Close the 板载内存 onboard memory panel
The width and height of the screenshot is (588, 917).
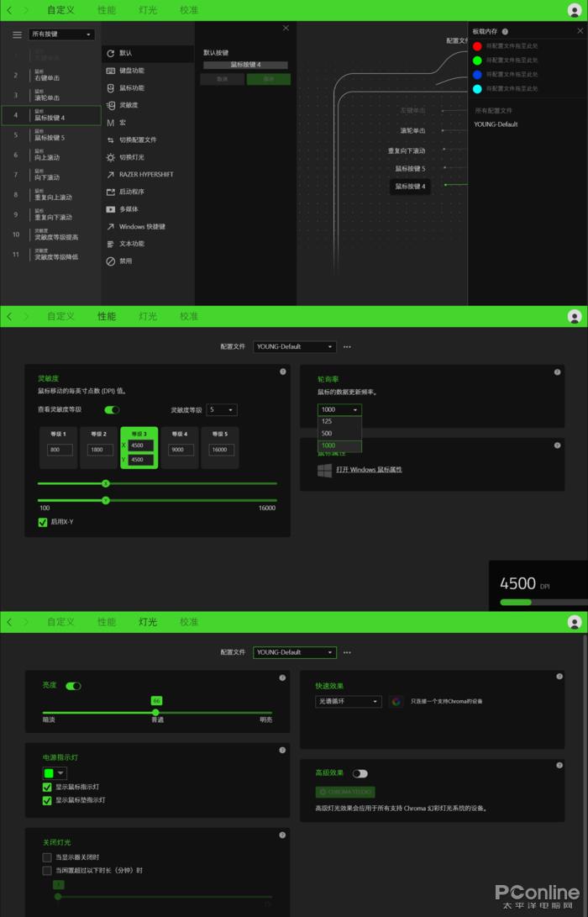(580, 31)
